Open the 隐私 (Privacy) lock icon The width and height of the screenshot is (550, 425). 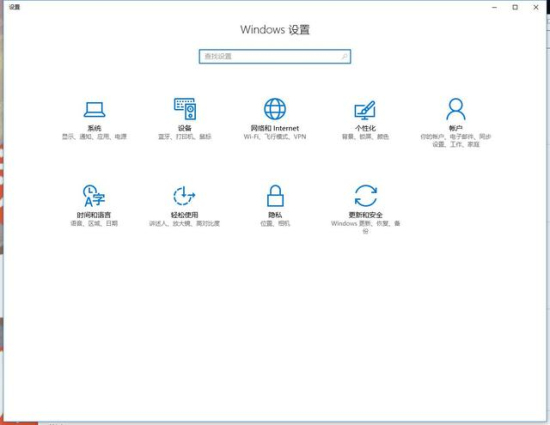(275, 196)
